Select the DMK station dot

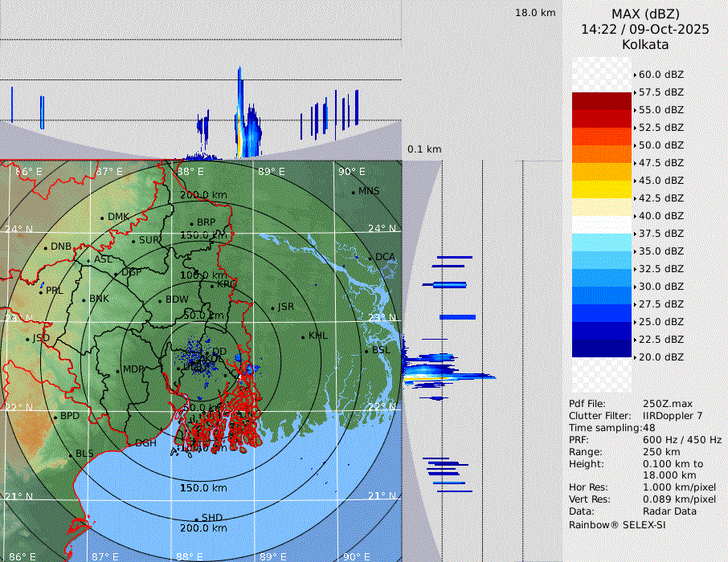pos(103,218)
